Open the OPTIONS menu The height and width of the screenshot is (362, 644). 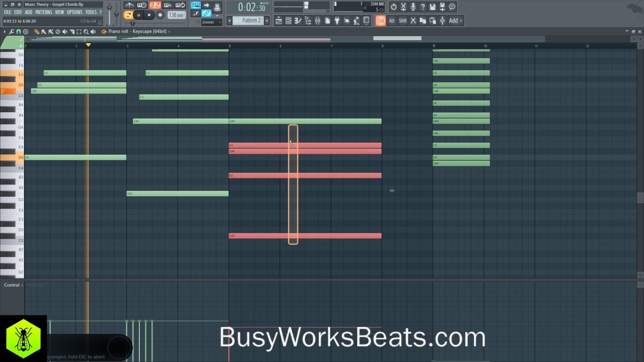[74, 12]
